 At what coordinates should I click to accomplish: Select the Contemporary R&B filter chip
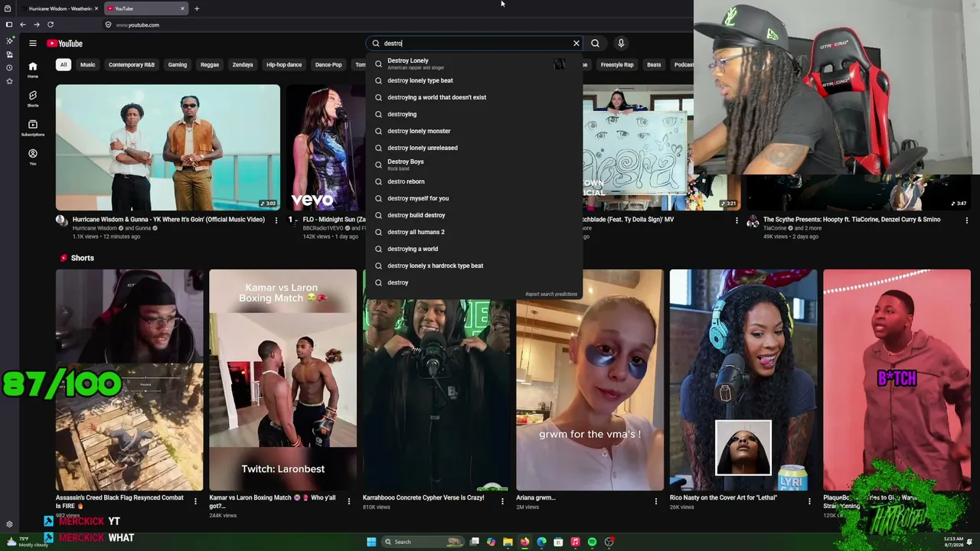click(132, 65)
